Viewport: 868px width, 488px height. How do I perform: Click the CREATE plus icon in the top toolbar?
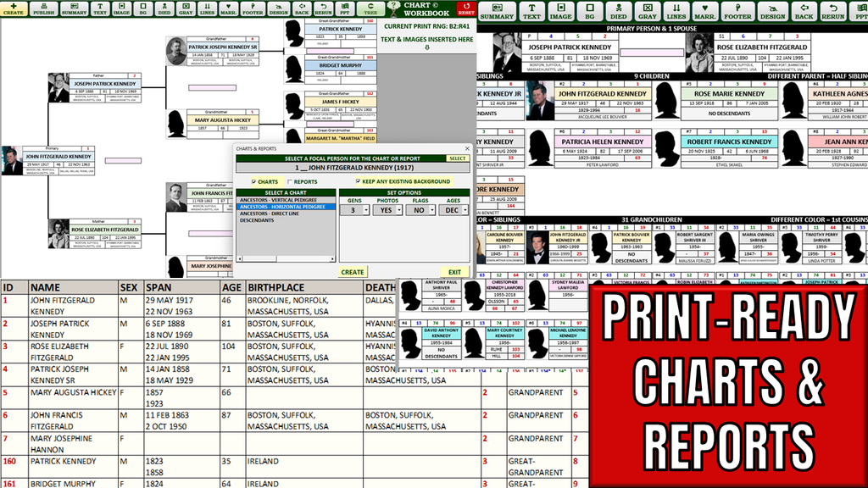pos(14,8)
